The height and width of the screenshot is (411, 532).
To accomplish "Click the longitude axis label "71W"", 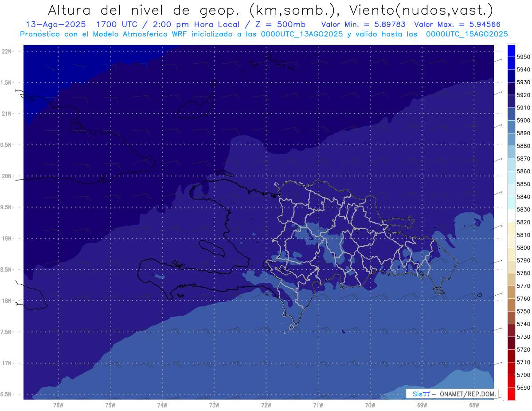I will (x=318, y=405).
